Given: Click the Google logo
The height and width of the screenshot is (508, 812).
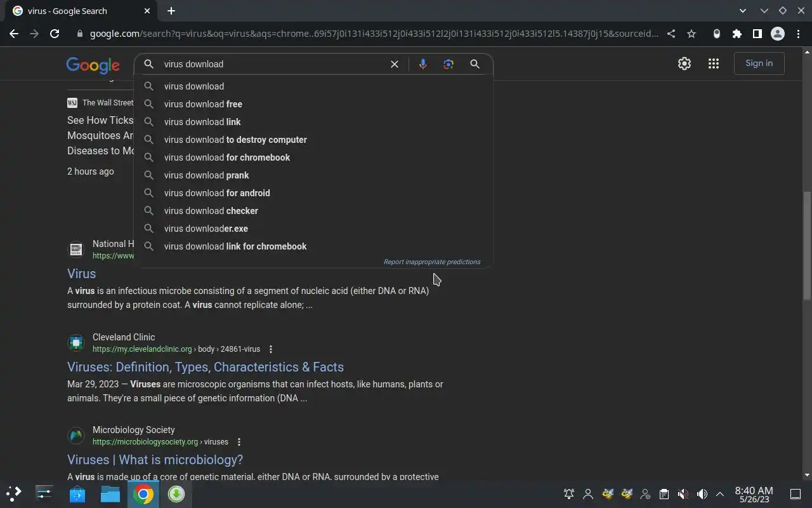Looking at the screenshot, I should coord(93,65).
